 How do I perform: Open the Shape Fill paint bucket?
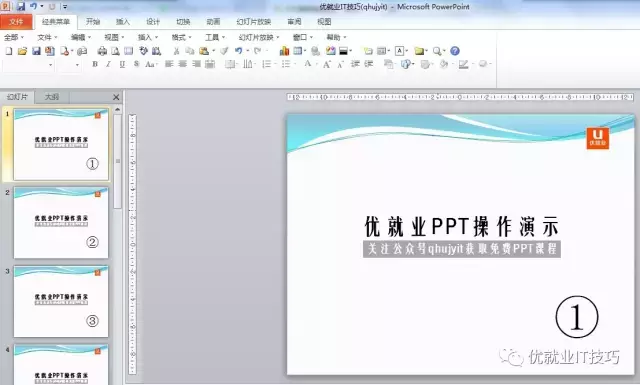[x=444, y=64]
